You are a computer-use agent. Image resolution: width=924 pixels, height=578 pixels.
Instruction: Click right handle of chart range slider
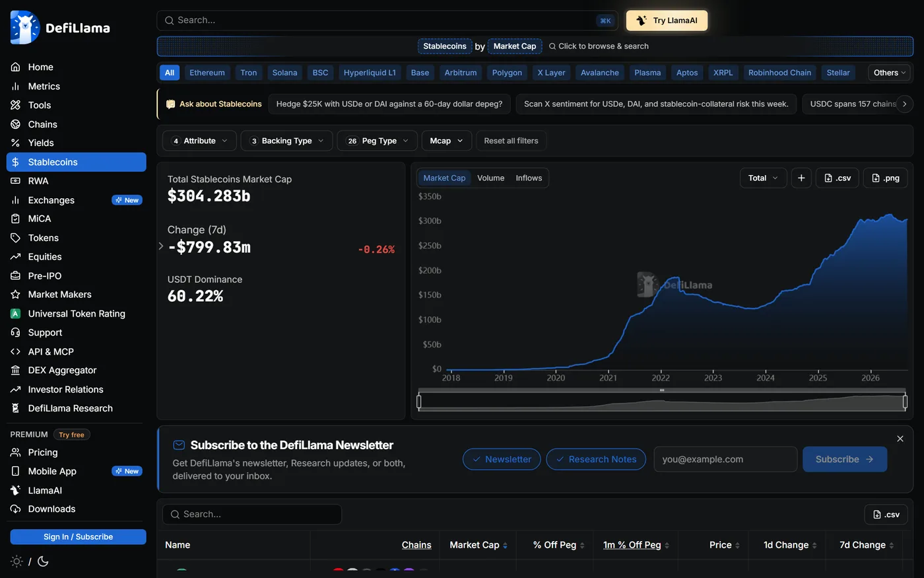[x=906, y=402]
